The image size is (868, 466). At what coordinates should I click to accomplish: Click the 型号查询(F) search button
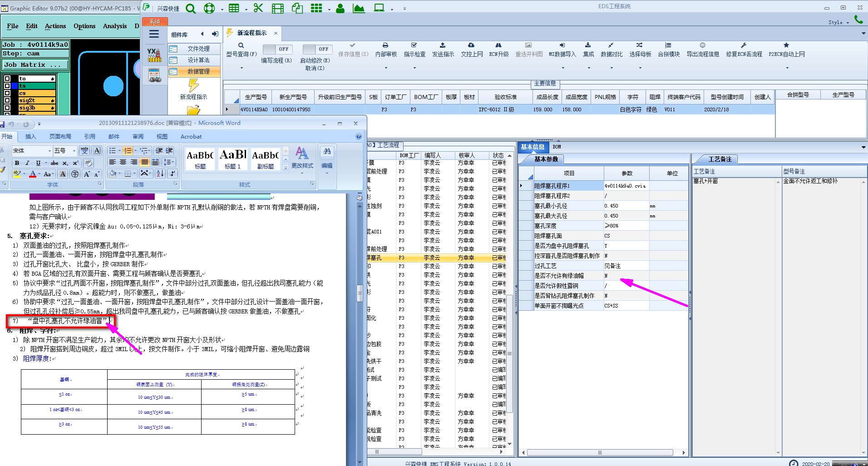241,50
